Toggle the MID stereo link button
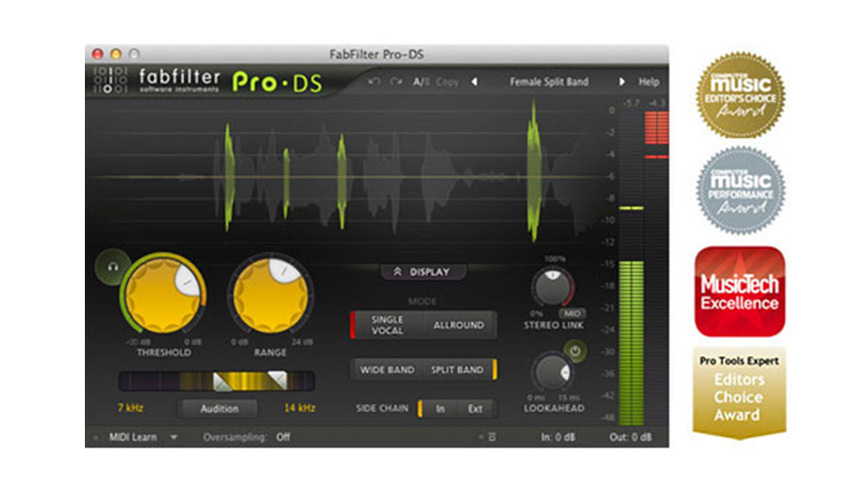Screen dimensions: 868x493 pos(572,314)
